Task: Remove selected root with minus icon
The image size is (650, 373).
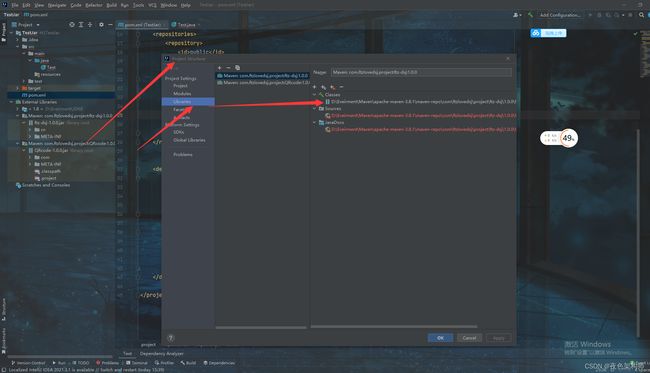Action: (341, 87)
